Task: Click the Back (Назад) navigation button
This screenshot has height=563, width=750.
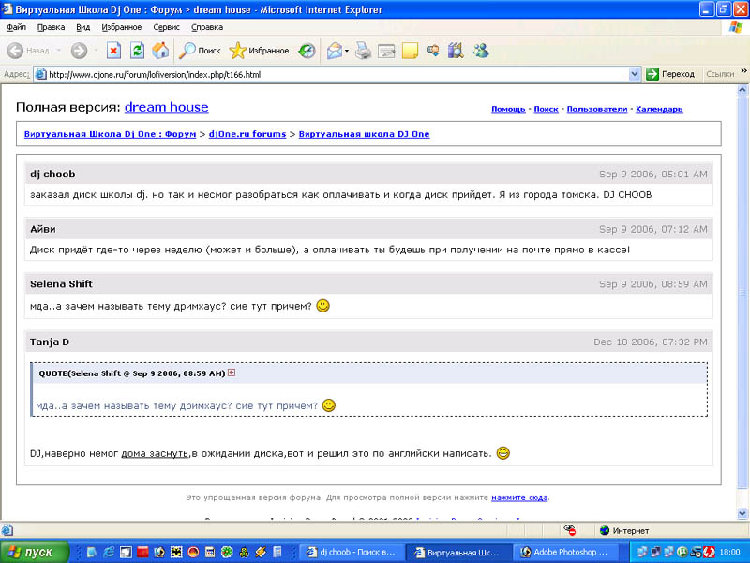Action: point(29,51)
